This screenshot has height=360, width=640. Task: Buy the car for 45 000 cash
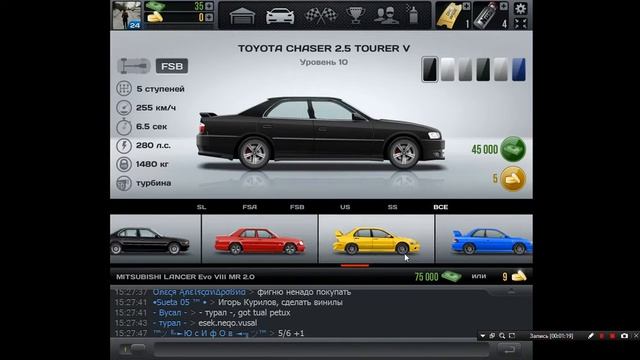click(x=513, y=149)
